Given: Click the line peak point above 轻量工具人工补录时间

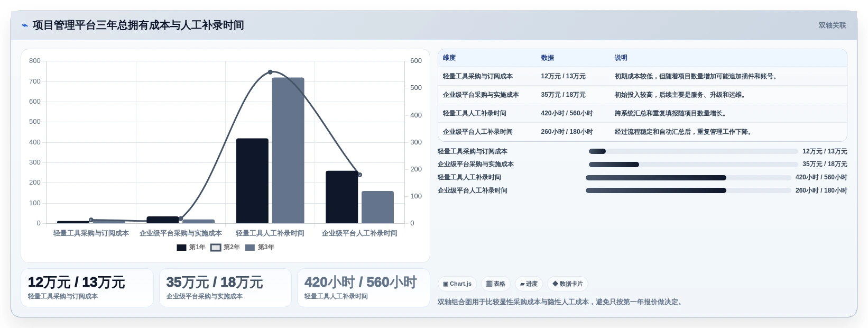Looking at the screenshot, I should pyautogui.click(x=270, y=72).
